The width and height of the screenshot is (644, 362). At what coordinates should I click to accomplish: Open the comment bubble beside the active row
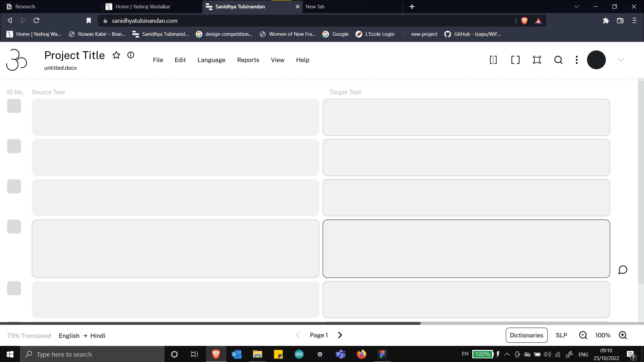(x=623, y=270)
